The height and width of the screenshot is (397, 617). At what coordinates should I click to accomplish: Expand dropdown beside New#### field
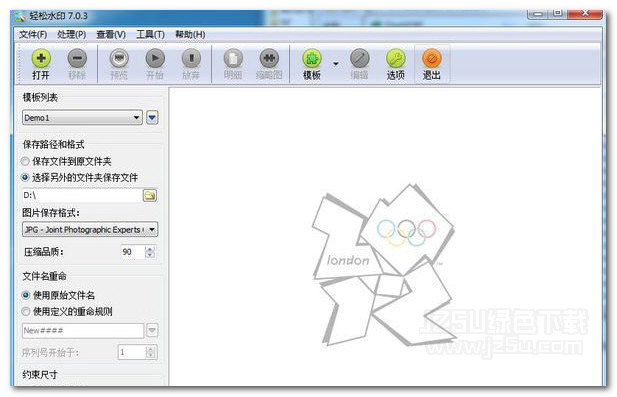pyautogui.click(x=152, y=331)
